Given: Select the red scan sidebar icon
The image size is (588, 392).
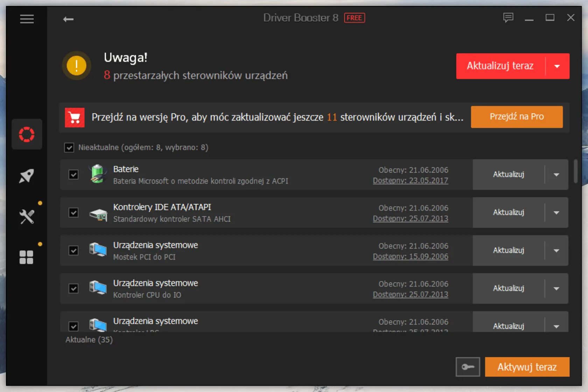Looking at the screenshot, I should click(x=27, y=134).
